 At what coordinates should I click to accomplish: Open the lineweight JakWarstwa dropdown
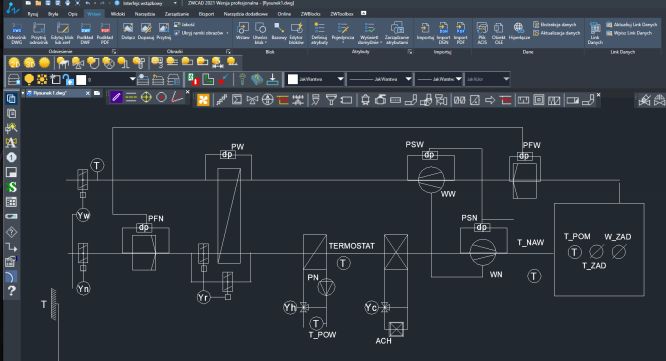(459, 79)
